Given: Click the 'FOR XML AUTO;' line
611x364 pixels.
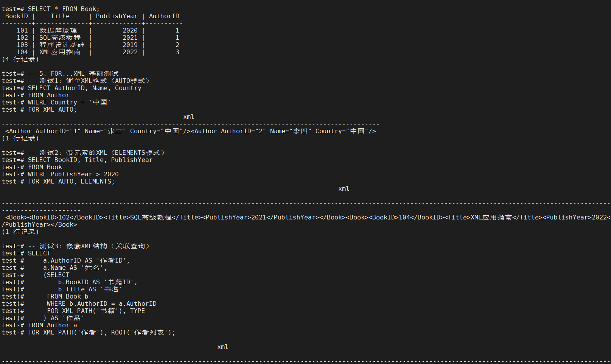Looking at the screenshot, I should (x=52, y=109).
